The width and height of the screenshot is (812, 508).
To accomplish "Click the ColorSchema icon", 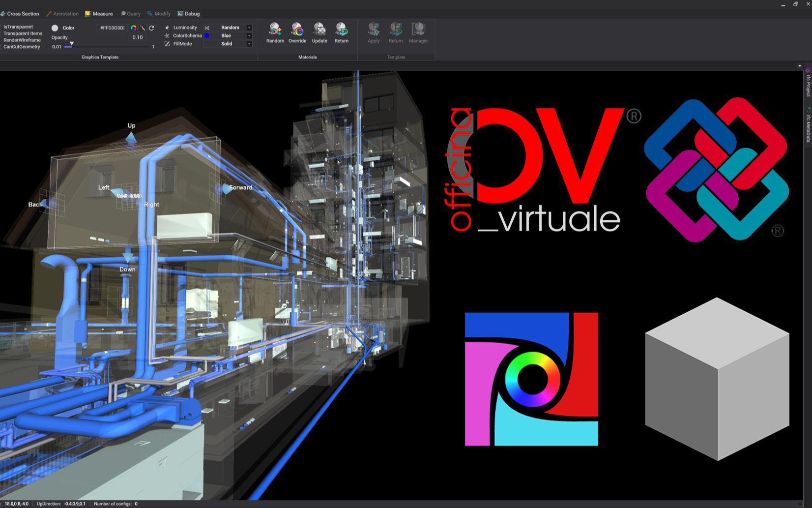I will 167,35.
